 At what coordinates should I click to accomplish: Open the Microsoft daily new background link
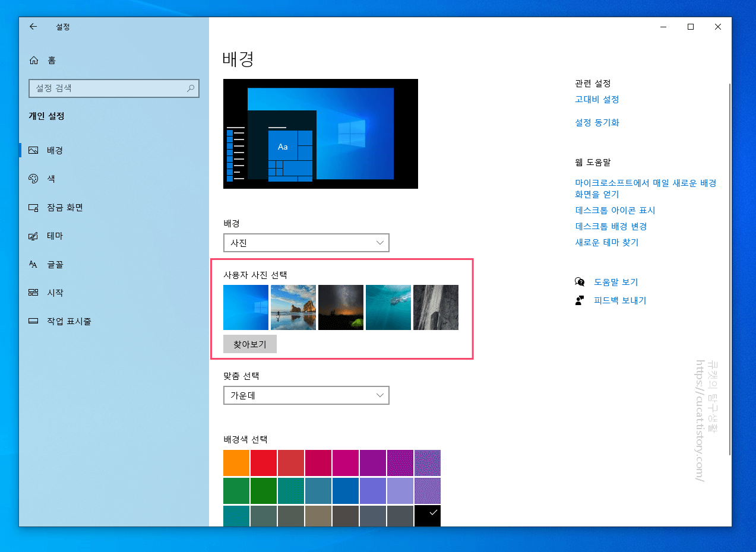pos(646,189)
